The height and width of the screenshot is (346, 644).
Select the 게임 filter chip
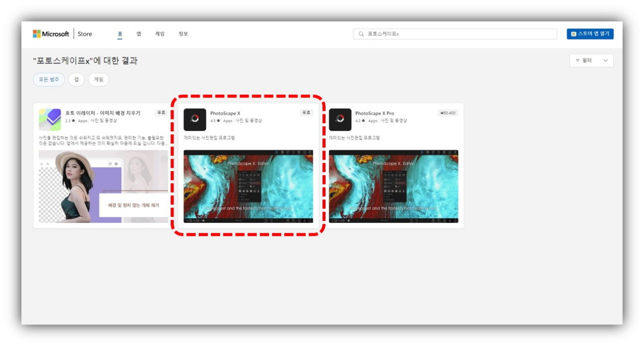point(99,79)
